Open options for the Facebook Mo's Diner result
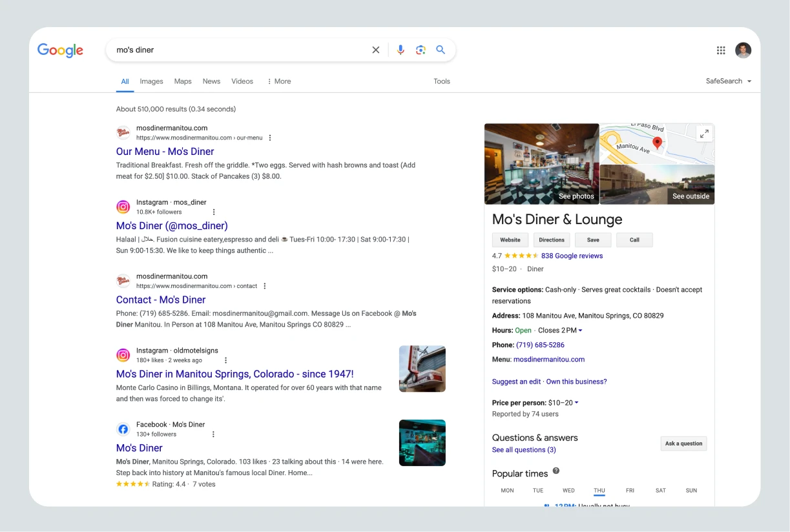 [213, 435]
